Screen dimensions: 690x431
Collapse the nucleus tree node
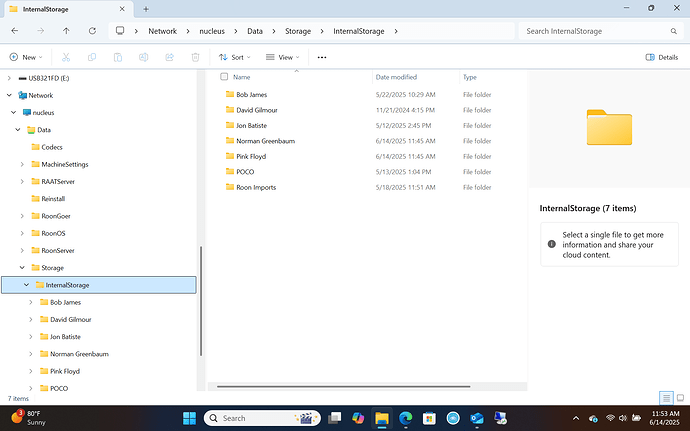13,113
